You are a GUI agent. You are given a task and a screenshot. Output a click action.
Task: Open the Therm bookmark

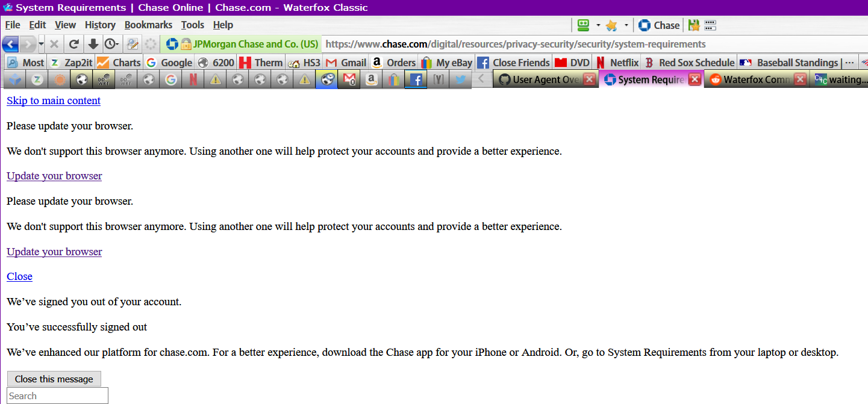click(261, 63)
